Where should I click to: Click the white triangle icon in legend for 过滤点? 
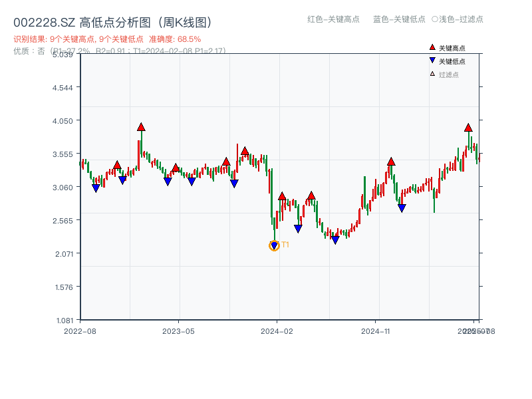(432, 74)
